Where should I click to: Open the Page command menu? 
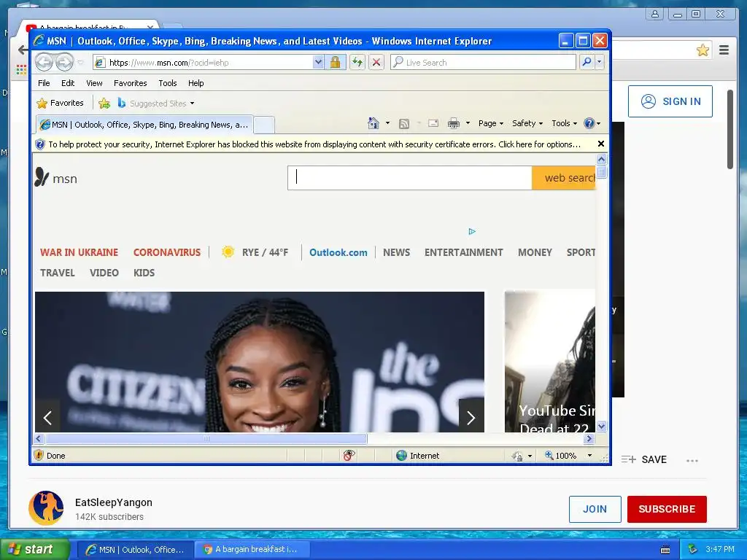point(491,123)
